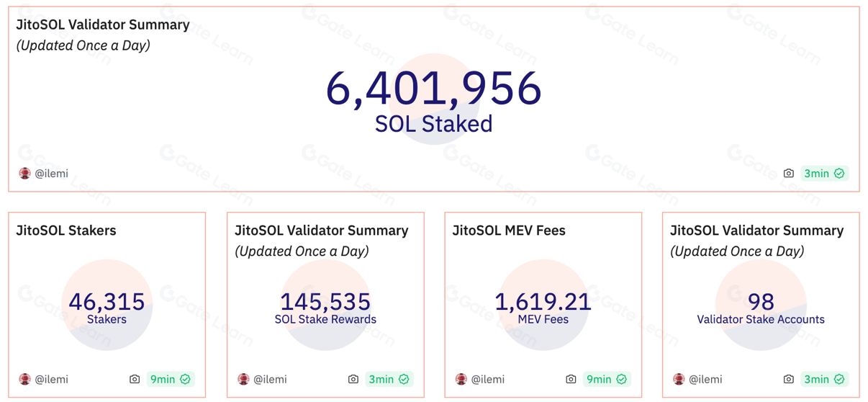
Task: Click camera icon in SOL Stake Rewards panel
Action: 353,379
